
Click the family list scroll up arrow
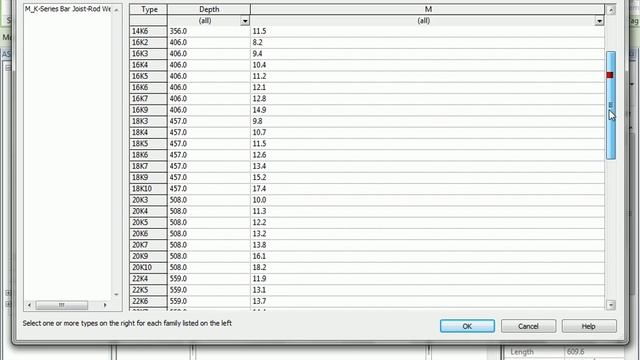pos(116,9)
